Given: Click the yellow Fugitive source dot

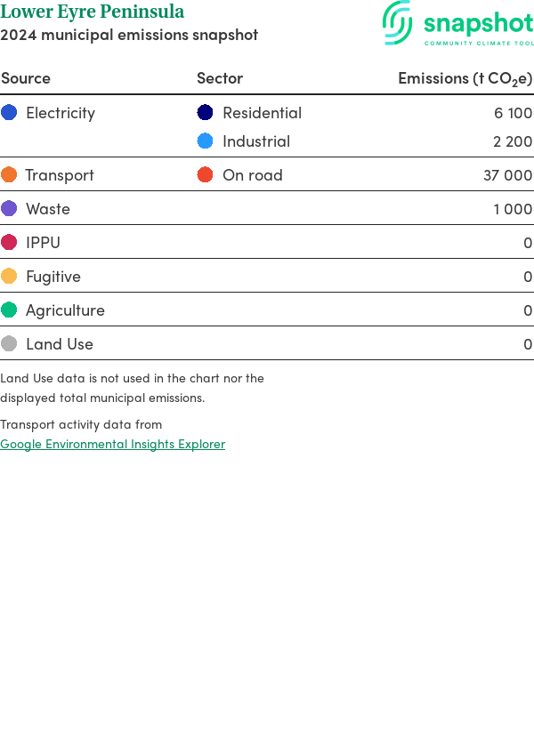Looking at the screenshot, I should pyautogui.click(x=9, y=276).
